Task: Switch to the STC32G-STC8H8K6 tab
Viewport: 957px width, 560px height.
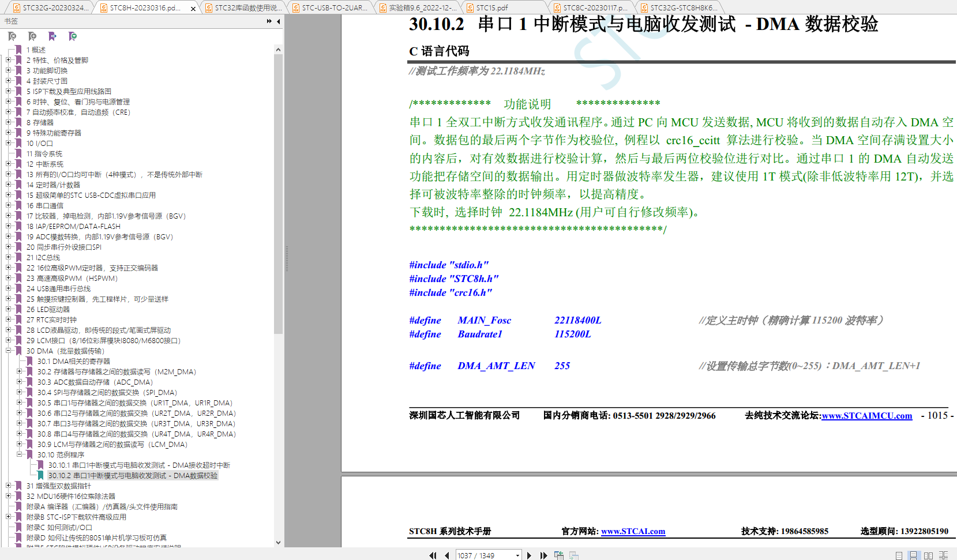Action: [678, 7]
